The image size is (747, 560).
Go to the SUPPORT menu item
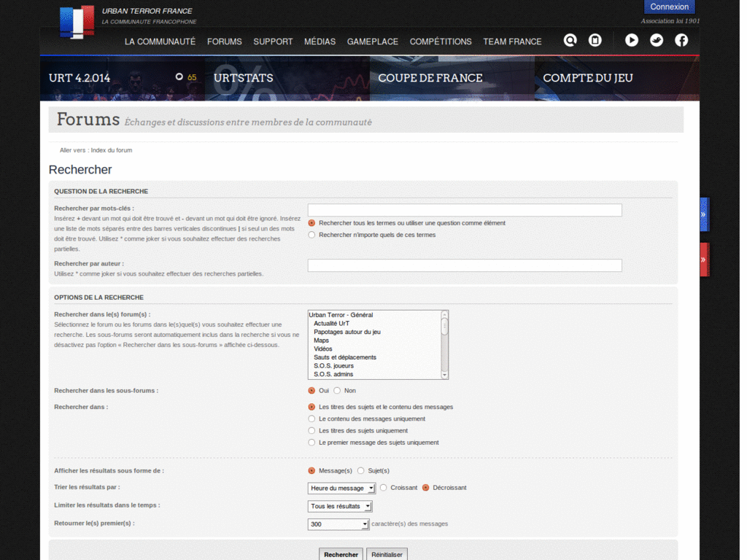tap(273, 42)
